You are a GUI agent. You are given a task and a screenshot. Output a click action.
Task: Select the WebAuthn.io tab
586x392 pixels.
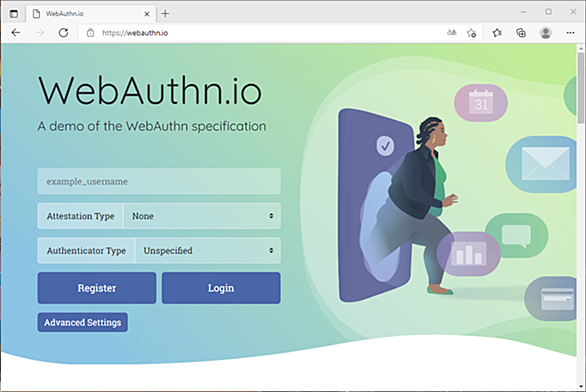pos(91,14)
